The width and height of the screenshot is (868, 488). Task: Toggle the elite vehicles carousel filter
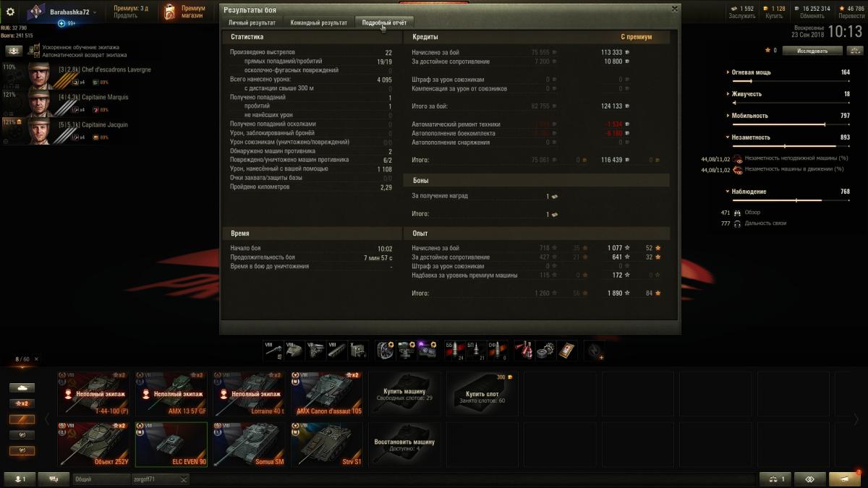pyautogui.click(x=22, y=419)
